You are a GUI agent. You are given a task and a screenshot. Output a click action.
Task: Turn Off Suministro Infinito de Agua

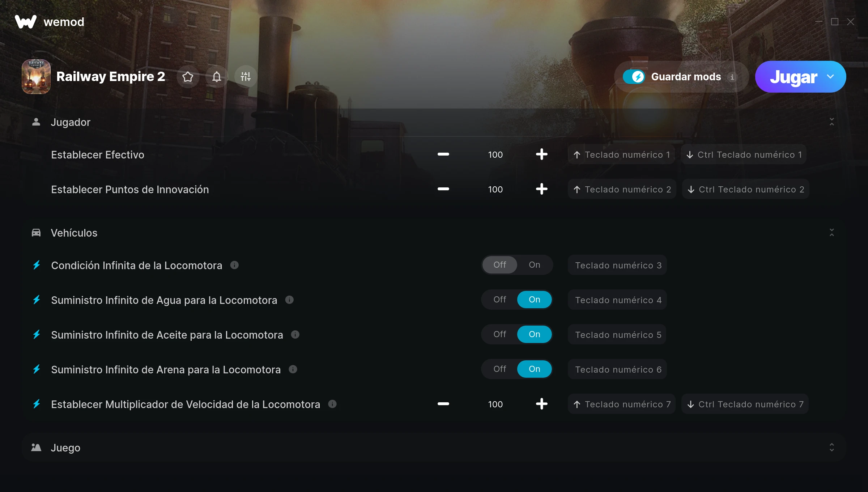click(x=500, y=300)
